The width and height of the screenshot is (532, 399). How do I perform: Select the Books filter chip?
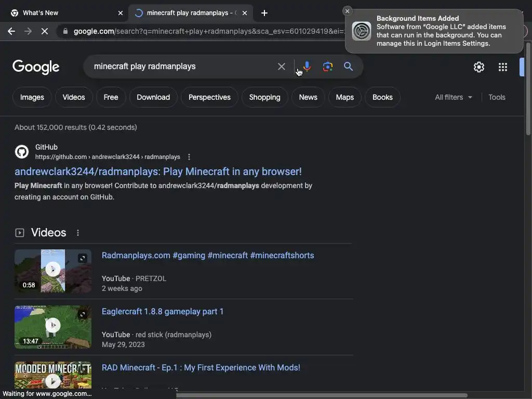(382, 97)
